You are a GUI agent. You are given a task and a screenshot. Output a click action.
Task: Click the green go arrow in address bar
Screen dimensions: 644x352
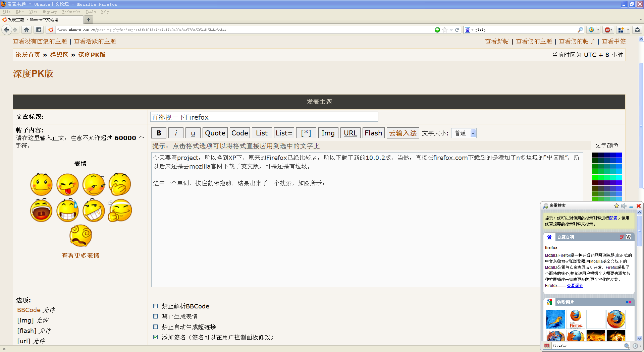pos(437,30)
